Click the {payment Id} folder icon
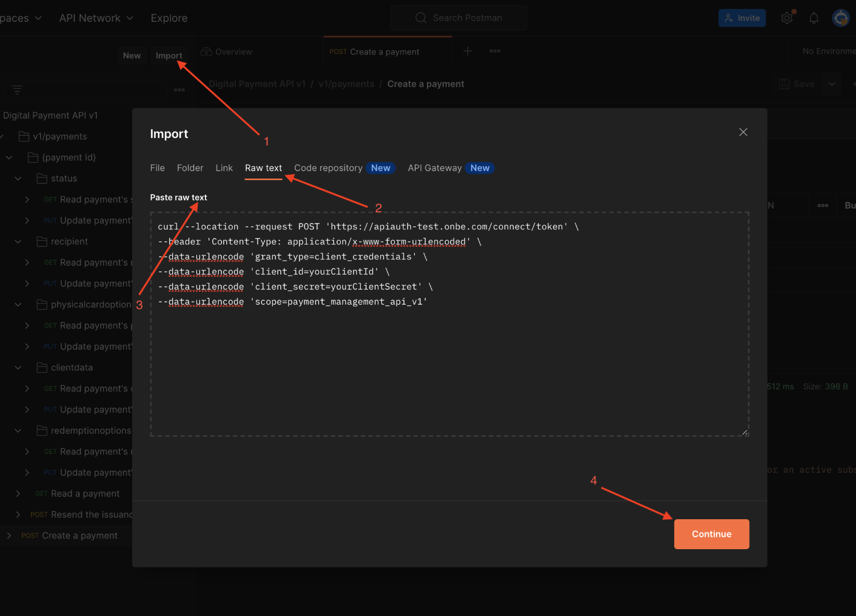 [33, 157]
